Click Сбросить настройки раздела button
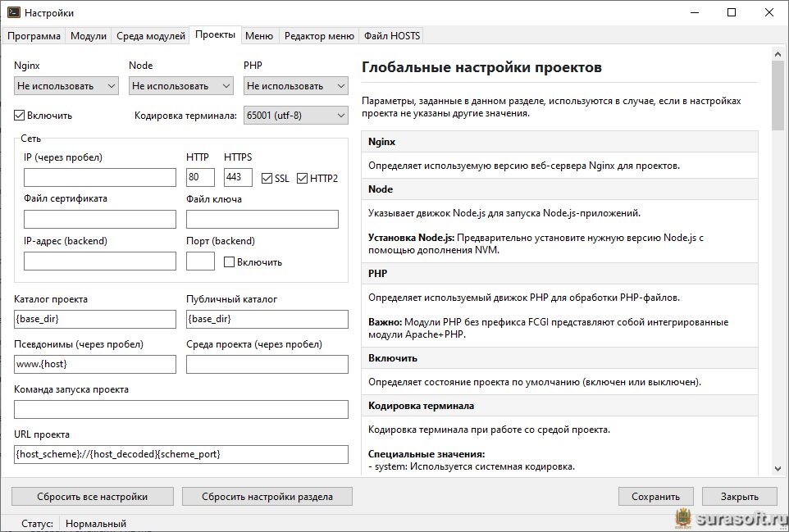This screenshot has width=789, height=532. pos(267,496)
